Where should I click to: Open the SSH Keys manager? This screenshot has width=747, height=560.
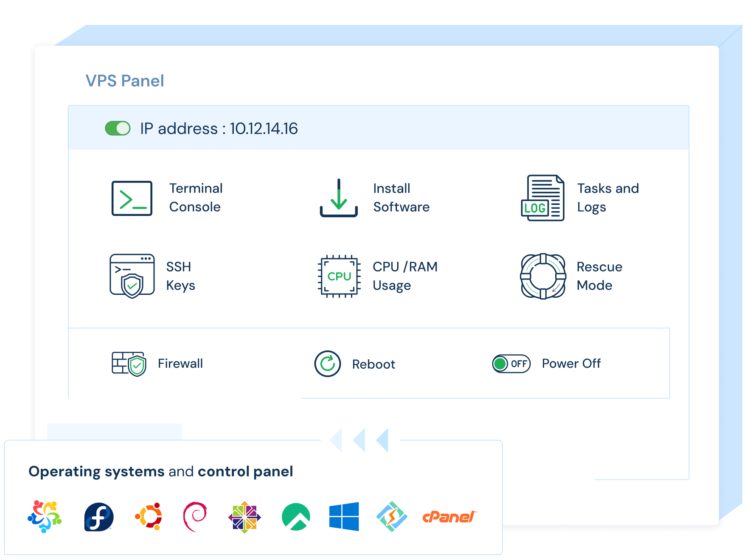132,275
